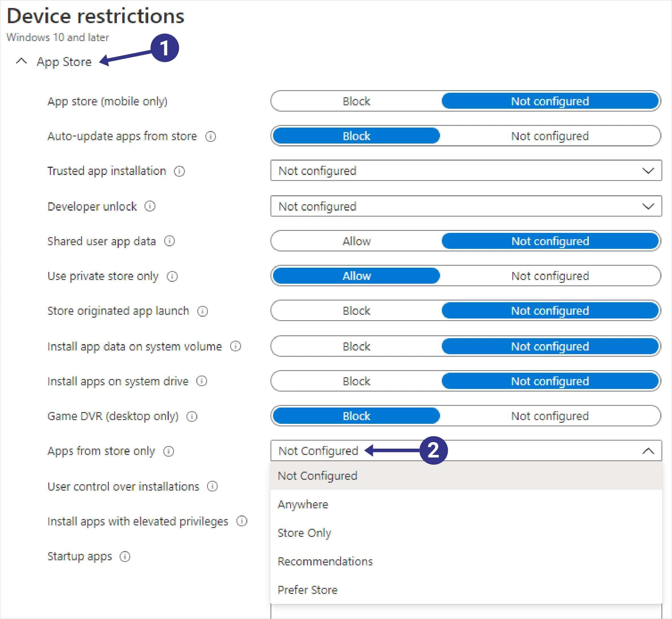Show info for Apps from store only
This screenshot has width=672, height=619.
pyautogui.click(x=168, y=451)
